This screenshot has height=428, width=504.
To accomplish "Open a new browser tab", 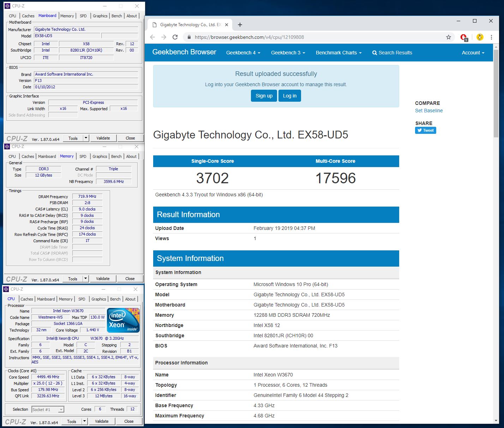I will pos(240,25).
